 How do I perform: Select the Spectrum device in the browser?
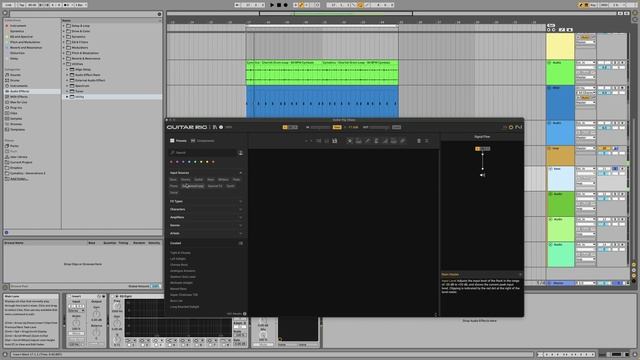(82, 86)
